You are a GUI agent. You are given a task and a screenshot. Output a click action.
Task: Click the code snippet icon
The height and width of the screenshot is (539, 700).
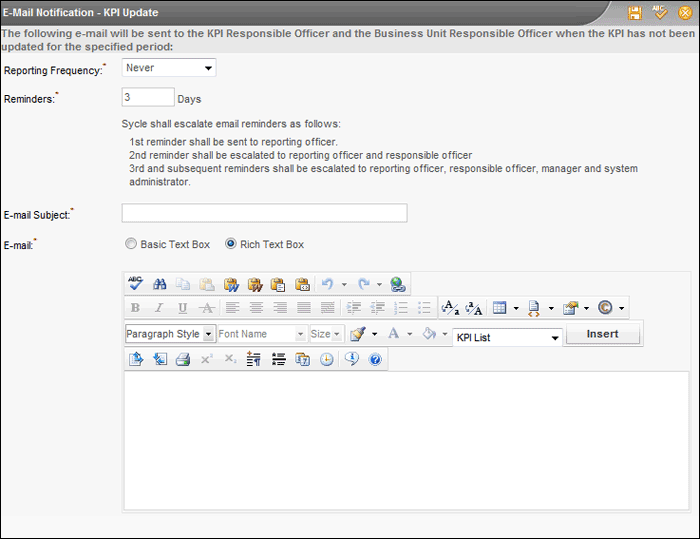click(534, 308)
